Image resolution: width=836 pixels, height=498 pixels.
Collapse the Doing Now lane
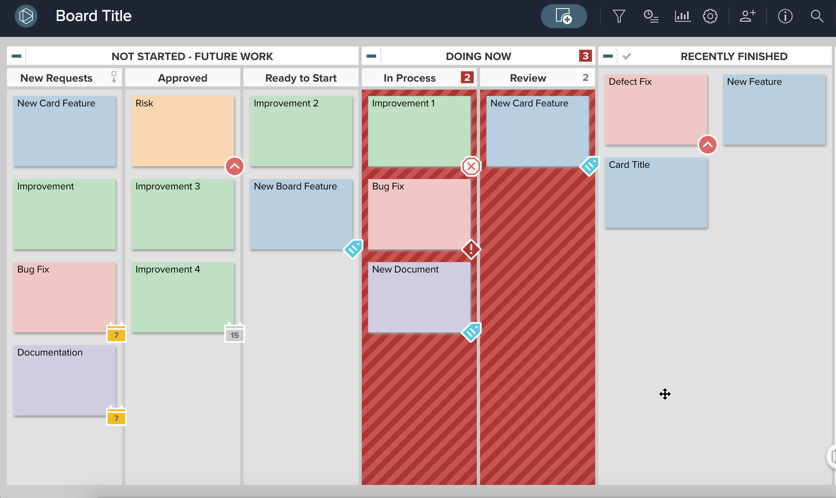click(x=371, y=56)
